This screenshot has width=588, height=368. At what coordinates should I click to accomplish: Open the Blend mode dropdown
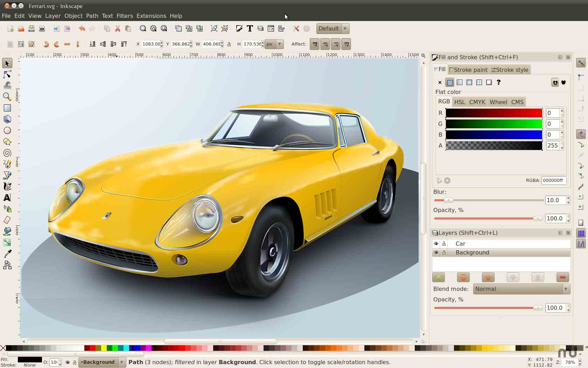point(521,289)
